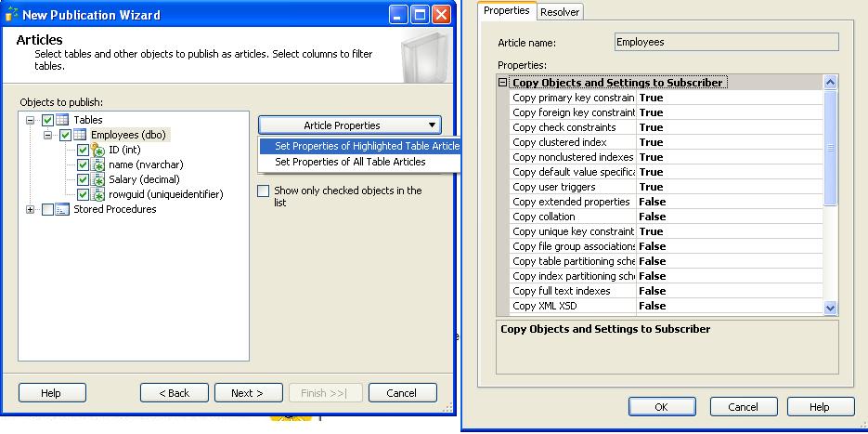Collapse Copy Objects and Settings to Subscriber section
868x434 pixels.
click(x=502, y=83)
